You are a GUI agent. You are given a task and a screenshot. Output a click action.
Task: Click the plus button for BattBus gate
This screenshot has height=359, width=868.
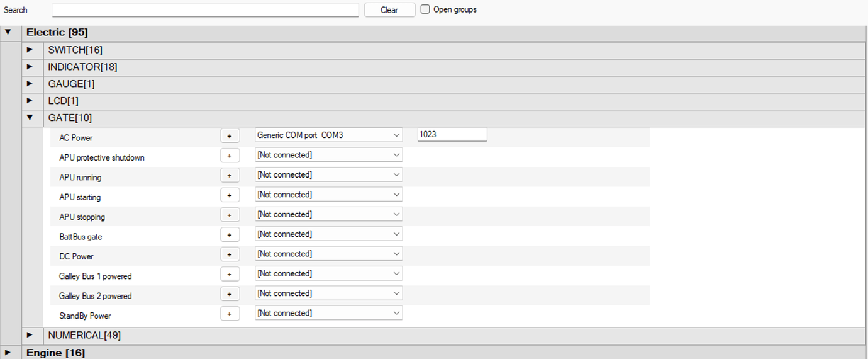tap(230, 234)
